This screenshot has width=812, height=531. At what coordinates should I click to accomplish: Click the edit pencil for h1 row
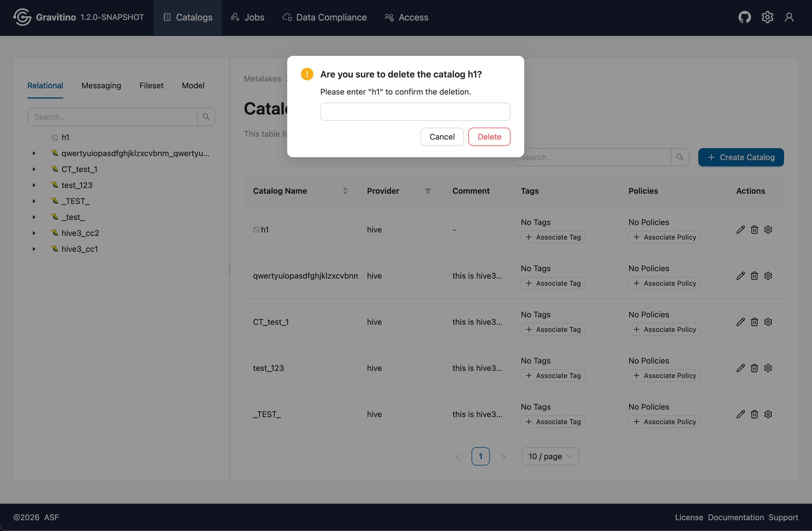click(x=740, y=230)
